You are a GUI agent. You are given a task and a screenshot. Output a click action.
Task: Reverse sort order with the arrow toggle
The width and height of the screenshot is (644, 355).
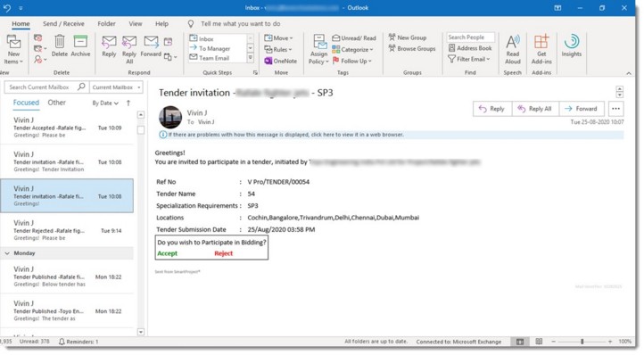coord(128,103)
